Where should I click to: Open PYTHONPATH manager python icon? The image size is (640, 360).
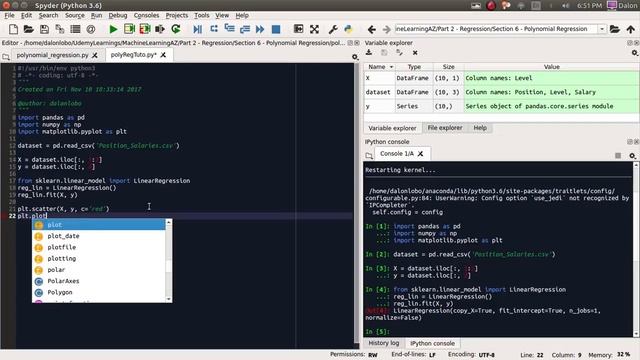(x=348, y=29)
